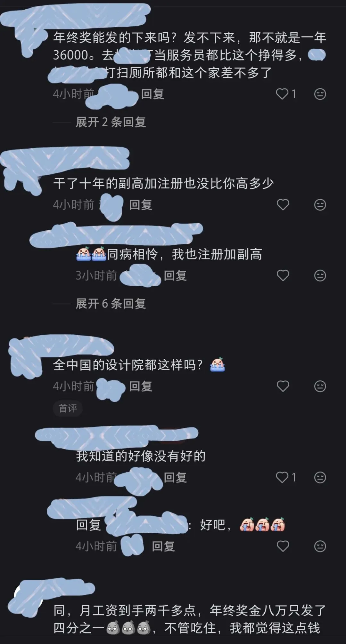Like the 同病相怜 reply
The image size is (346, 644).
pos(283,275)
